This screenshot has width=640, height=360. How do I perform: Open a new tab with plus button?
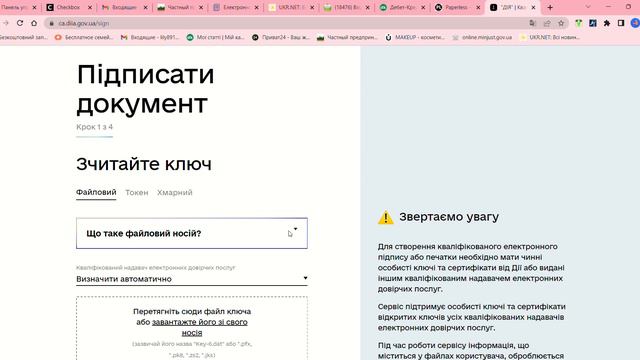550,7
